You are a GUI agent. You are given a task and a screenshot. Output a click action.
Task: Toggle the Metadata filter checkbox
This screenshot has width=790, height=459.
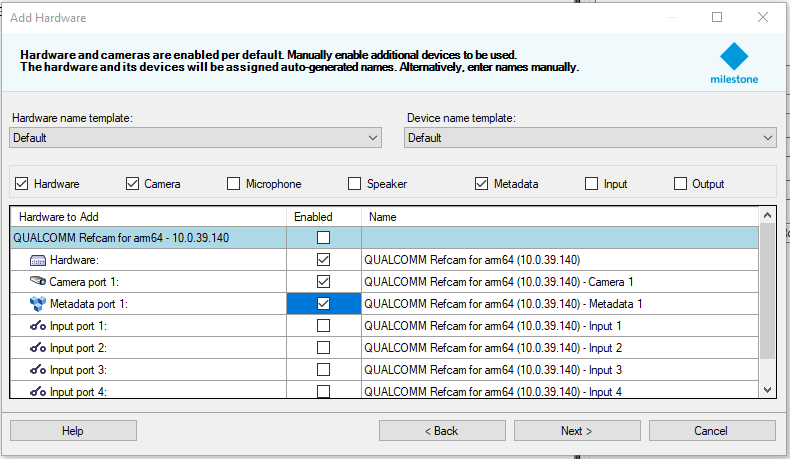click(x=481, y=184)
